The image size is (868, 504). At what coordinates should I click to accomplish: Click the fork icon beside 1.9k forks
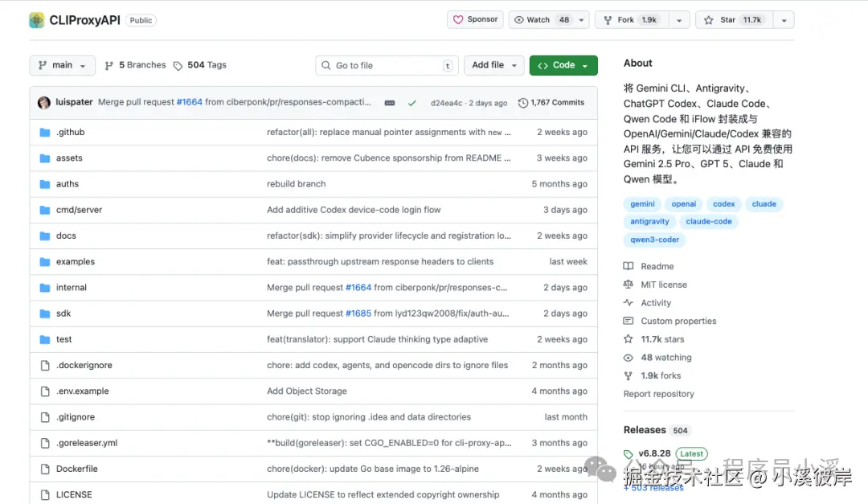628,376
